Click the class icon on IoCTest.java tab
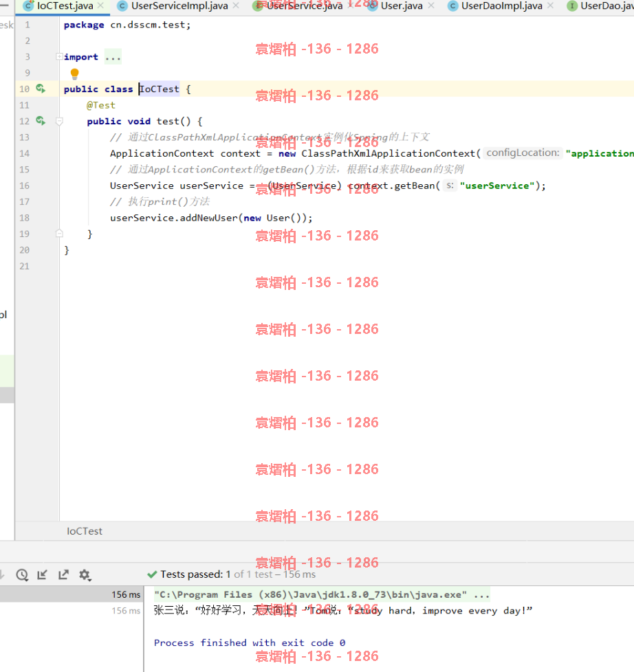This screenshot has height=672, width=634. [28, 5]
